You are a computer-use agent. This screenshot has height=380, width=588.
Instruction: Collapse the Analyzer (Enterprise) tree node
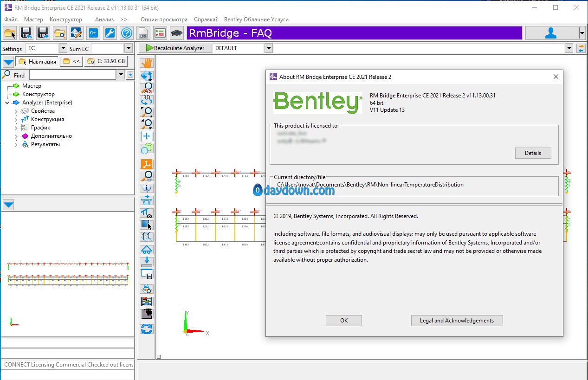coord(7,103)
